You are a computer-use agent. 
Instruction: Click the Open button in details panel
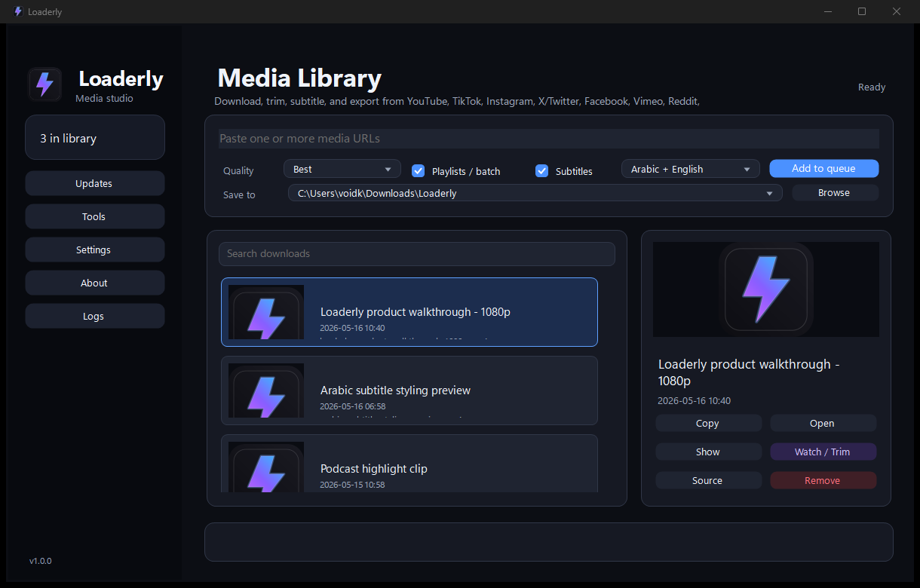tap(822, 423)
